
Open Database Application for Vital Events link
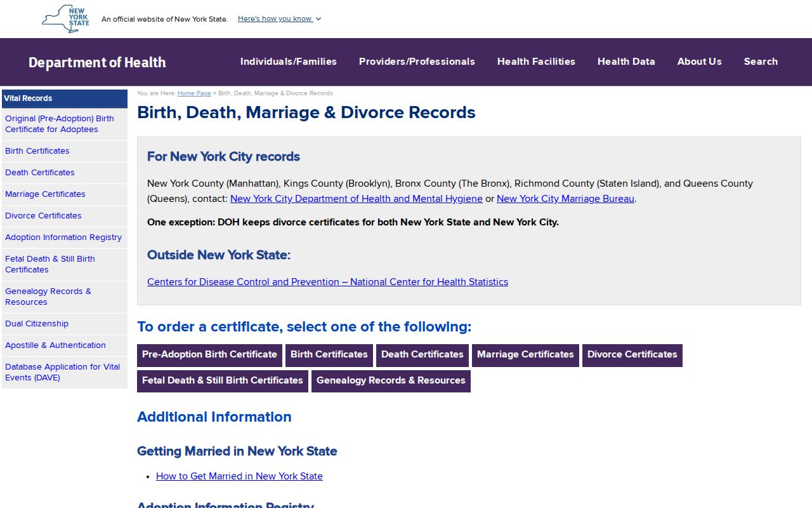point(65,372)
